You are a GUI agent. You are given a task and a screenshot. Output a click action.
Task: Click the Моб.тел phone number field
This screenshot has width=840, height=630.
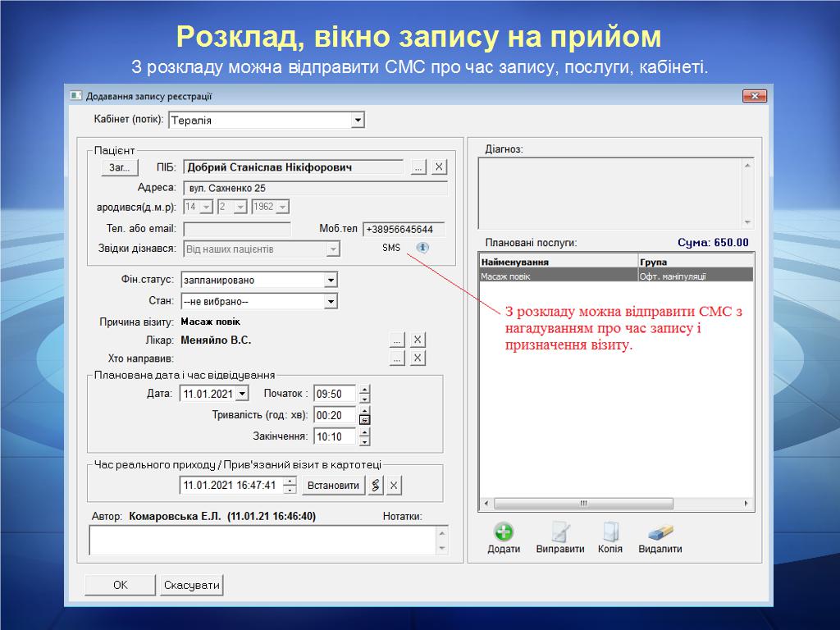click(404, 230)
